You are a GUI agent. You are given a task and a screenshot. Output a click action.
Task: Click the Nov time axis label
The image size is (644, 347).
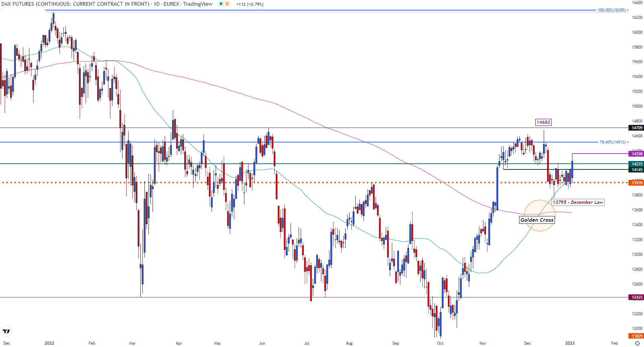[483, 343]
